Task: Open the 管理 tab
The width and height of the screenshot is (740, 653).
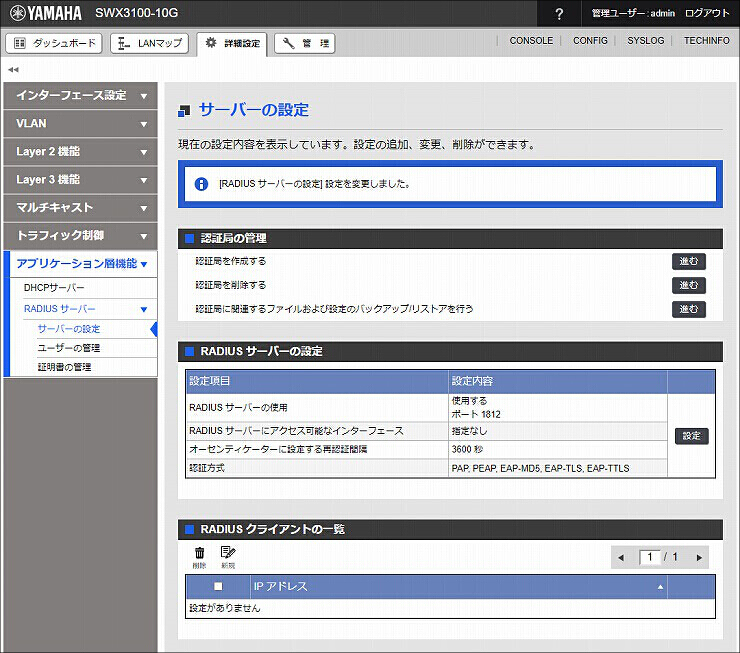Action: [305, 43]
